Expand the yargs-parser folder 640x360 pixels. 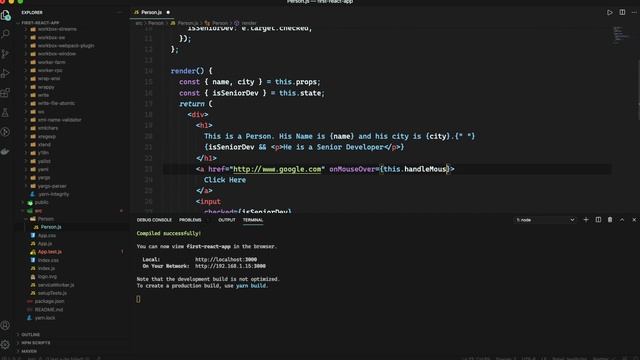point(52,186)
